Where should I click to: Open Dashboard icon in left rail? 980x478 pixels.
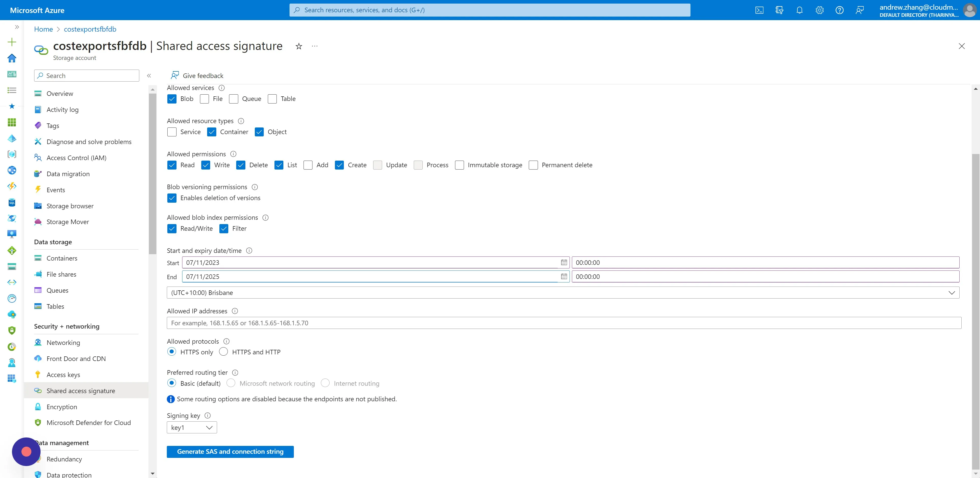(12, 74)
